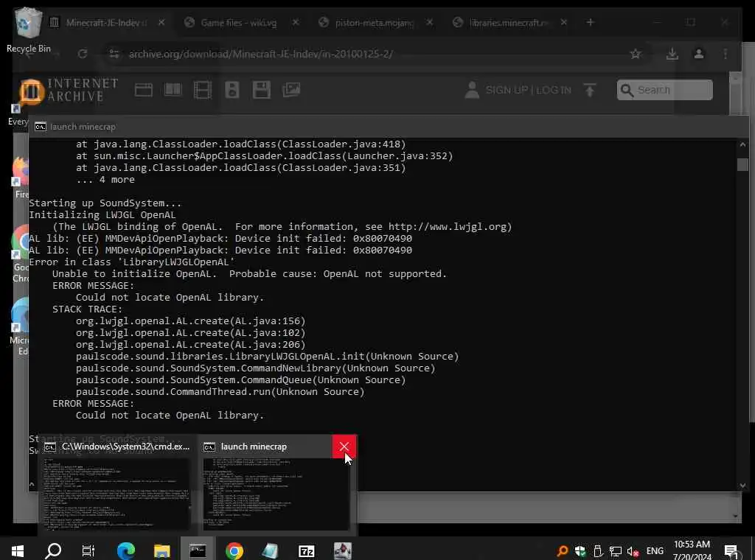This screenshot has height=560, width=755.
Task: Open the browser profile icon
Action: (699, 54)
